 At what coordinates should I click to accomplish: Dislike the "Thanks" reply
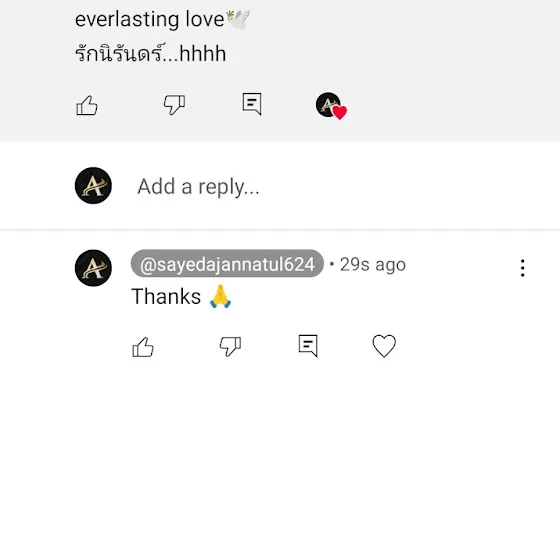click(230, 346)
